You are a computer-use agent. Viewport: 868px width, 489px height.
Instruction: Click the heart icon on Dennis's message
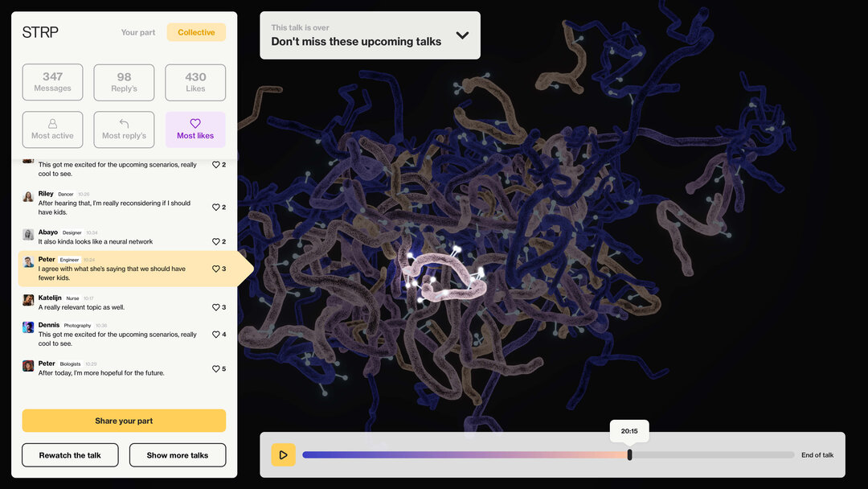pyautogui.click(x=216, y=335)
